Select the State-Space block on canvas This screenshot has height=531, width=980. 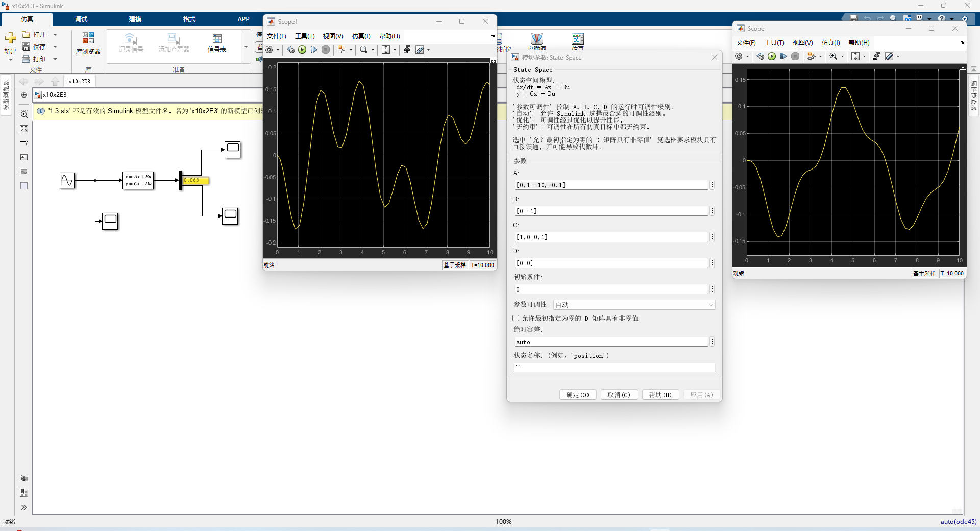pos(138,180)
